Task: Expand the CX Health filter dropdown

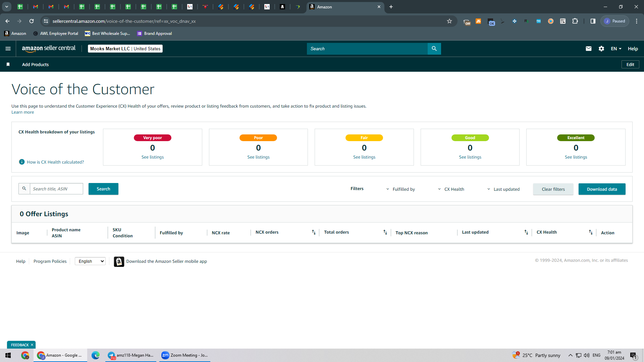Action: pos(451,189)
